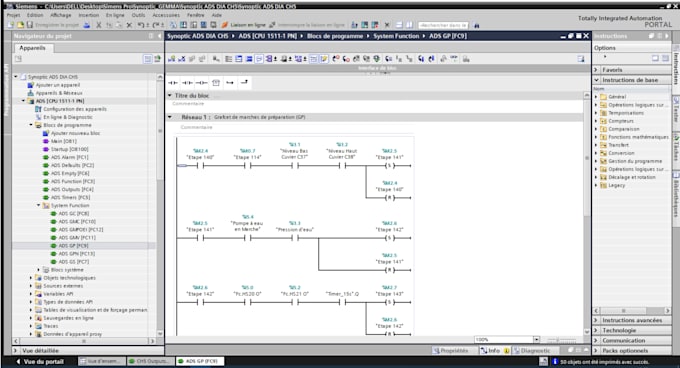Click the info icon in the status bar
This screenshot has height=368, width=680.
pos(555,361)
